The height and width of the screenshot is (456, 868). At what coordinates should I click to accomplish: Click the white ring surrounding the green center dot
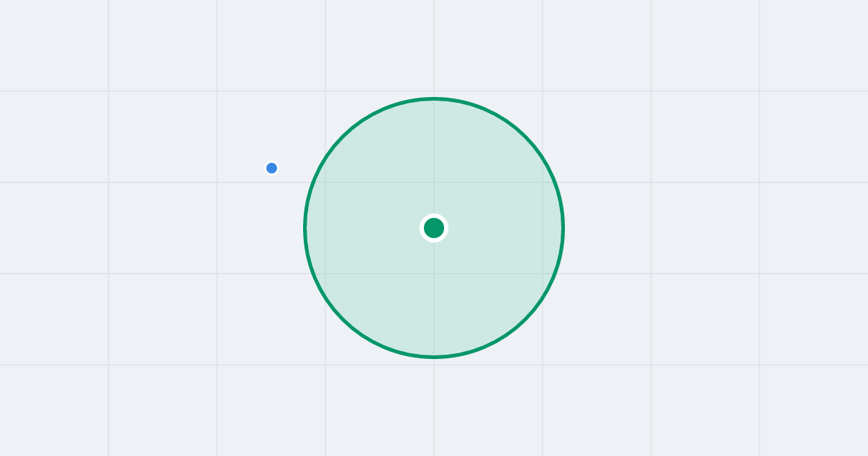coord(434,216)
